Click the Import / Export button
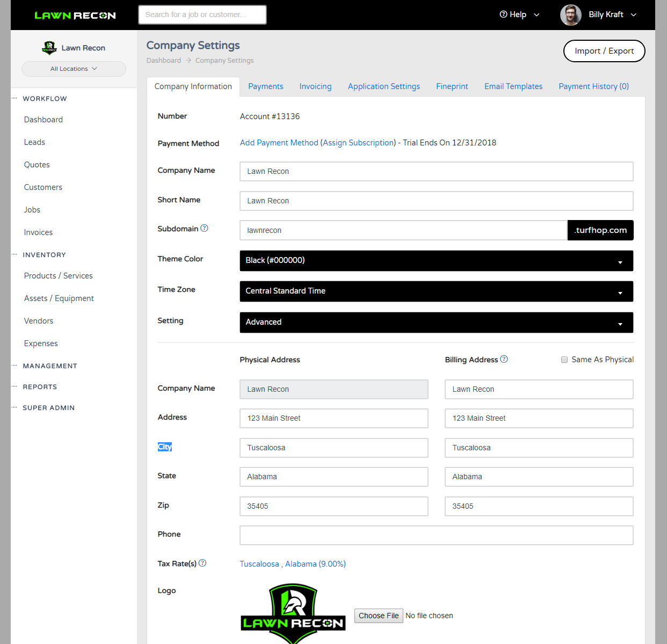The image size is (667, 644). coord(604,51)
